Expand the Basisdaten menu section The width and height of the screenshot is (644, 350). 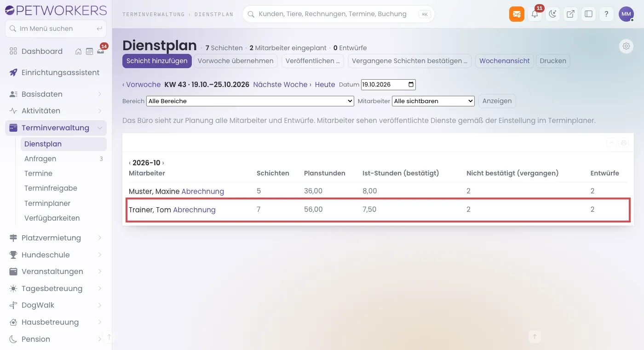point(56,94)
